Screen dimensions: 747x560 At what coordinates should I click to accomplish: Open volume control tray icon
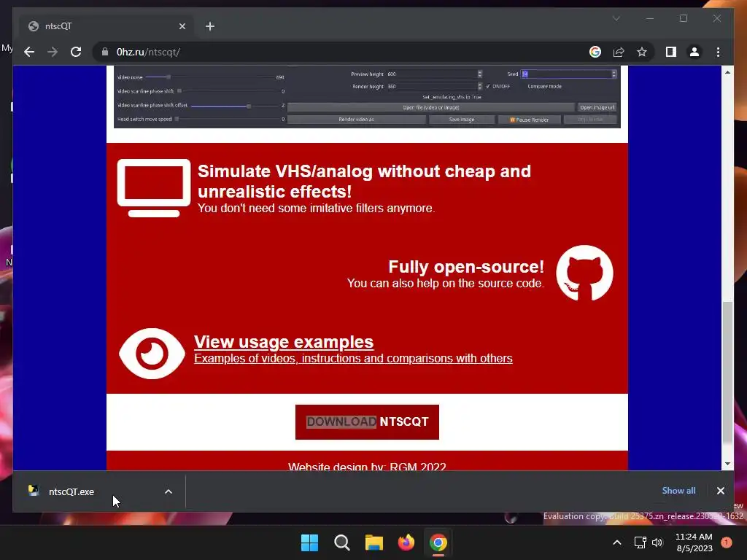(657, 542)
